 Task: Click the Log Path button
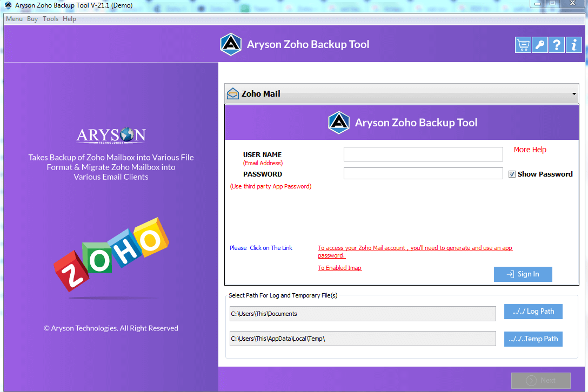pos(533,312)
